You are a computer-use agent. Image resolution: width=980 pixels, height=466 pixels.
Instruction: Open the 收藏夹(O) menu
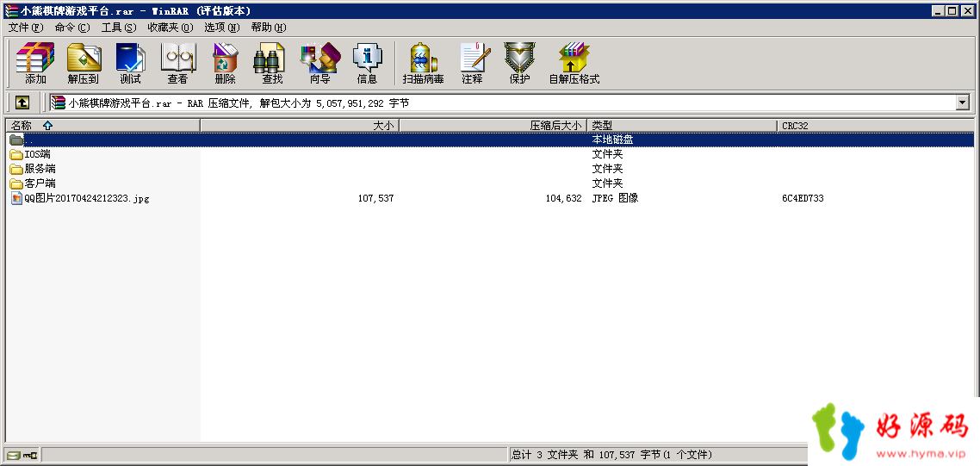(x=171, y=28)
